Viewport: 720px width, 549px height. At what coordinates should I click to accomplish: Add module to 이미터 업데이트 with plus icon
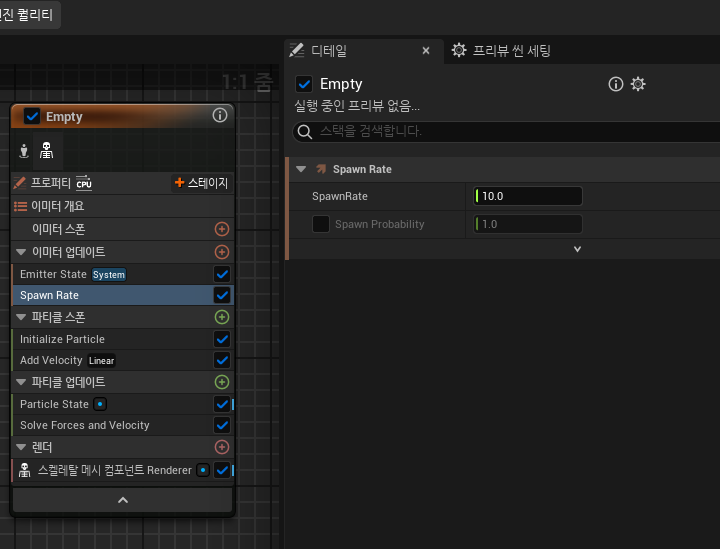pos(222,252)
